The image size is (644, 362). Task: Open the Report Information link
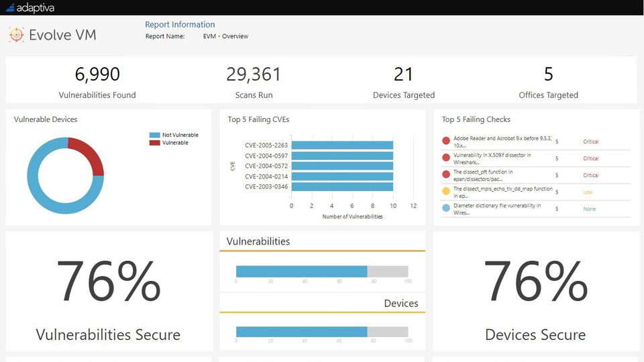point(180,25)
